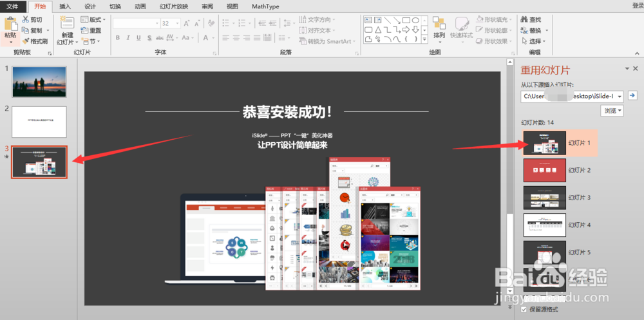Switch to the Design tab
The width and height of the screenshot is (644, 320).
tap(90, 6)
